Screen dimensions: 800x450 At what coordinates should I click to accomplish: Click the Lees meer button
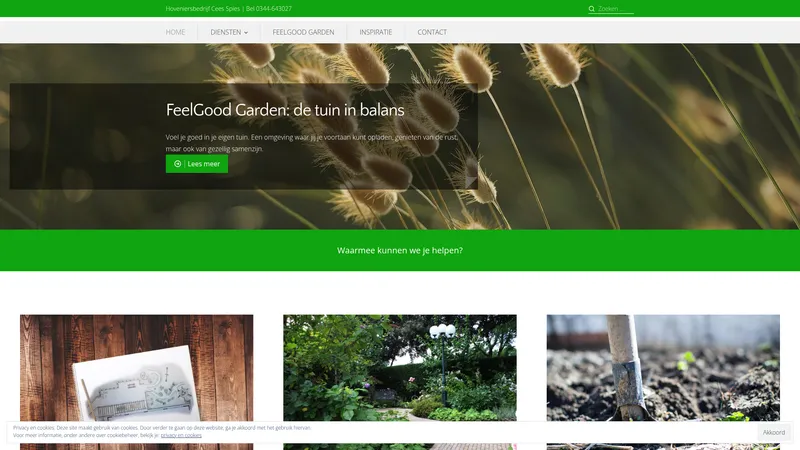pyautogui.click(x=197, y=164)
